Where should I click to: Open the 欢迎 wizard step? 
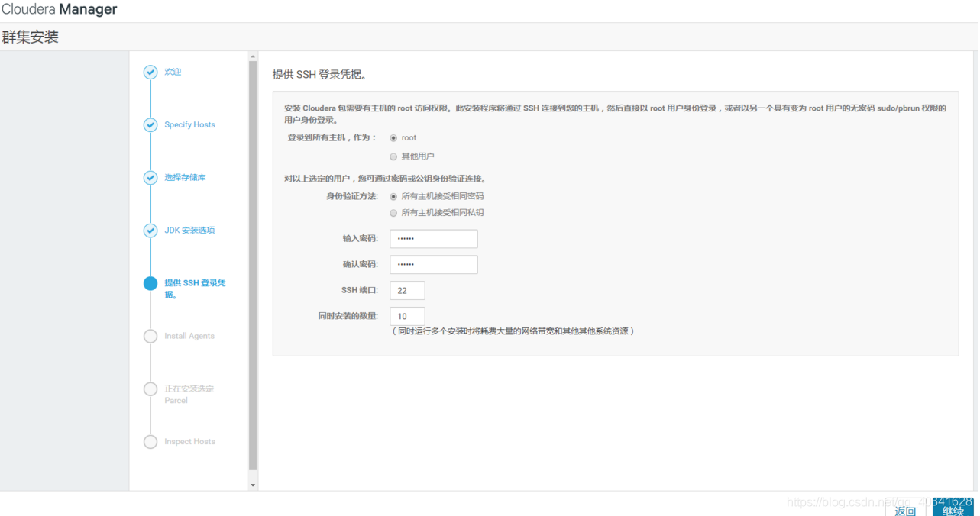tap(173, 72)
